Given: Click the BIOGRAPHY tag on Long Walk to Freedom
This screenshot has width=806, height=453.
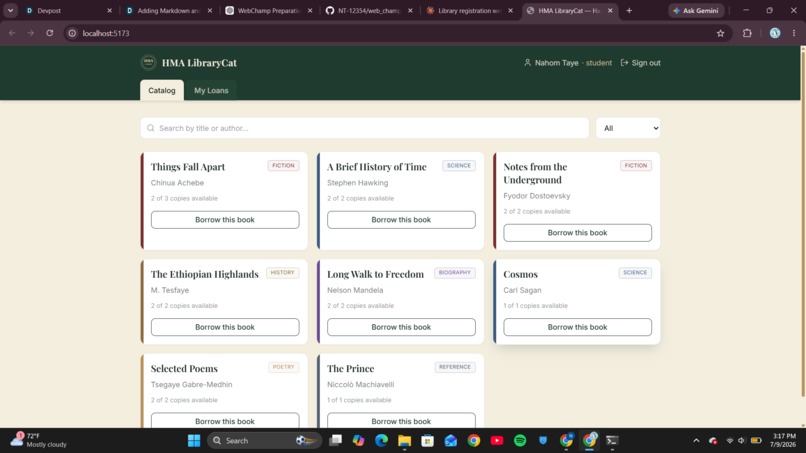Looking at the screenshot, I should (x=454, y=273).
